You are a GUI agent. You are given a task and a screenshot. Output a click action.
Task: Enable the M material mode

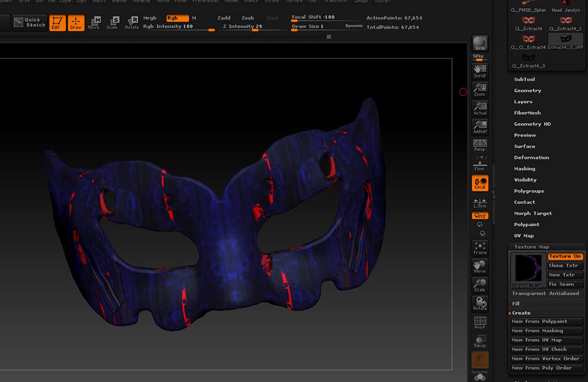coord(194,18)
